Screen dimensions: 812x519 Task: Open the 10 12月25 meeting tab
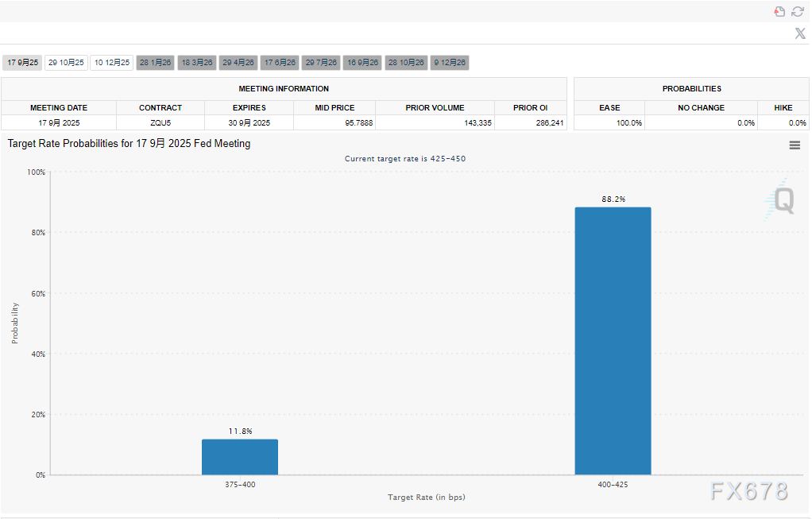[111, 63]
